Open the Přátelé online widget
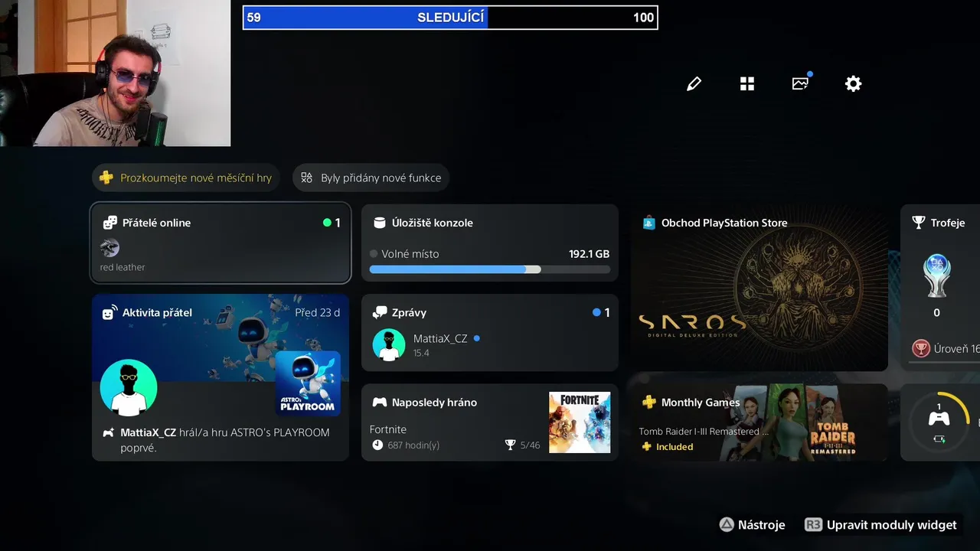 (x=220, y=243)
